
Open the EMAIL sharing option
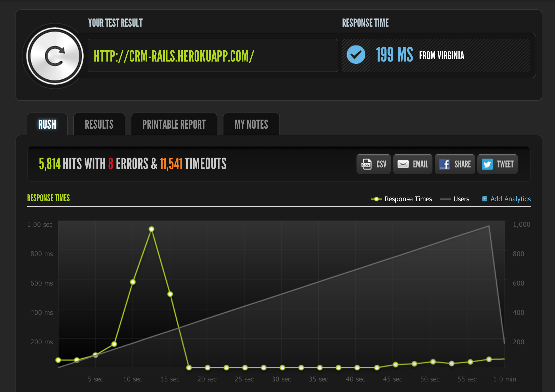[x=413, y=164]
